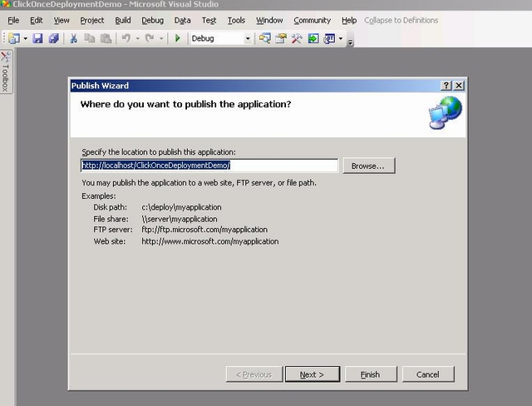
Task: Open the Solution Explorer toolbar icon
Action: pyautogui.click(x=264, y=38)
